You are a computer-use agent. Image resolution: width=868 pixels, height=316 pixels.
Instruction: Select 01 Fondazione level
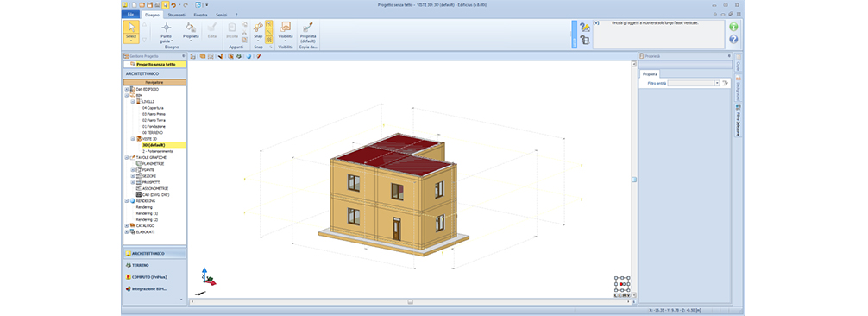[x=154, y=126]
